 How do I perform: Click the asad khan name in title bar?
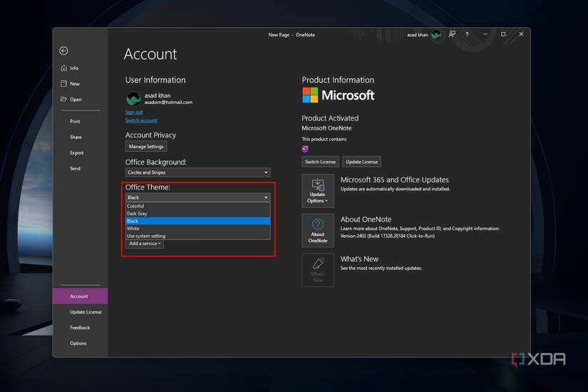point(418,35)
